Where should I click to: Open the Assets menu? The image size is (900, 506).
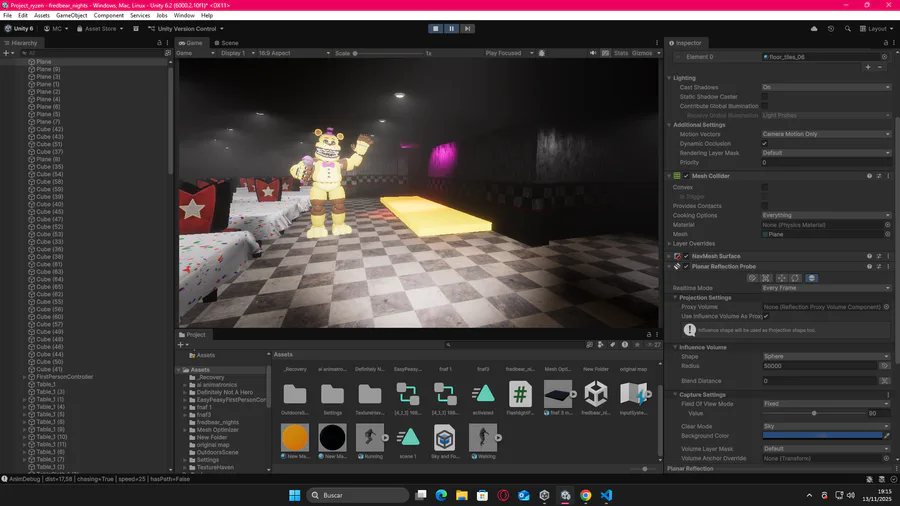tap(42, 15)
